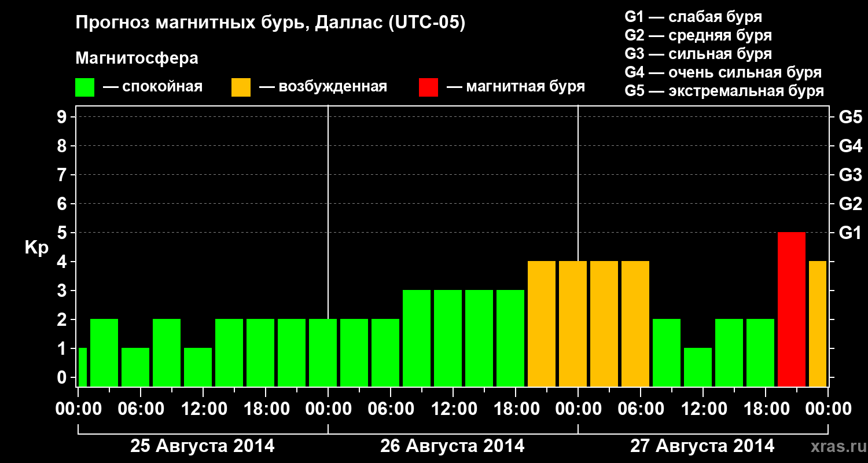Click the red 'магнитная буря' legend swatch
This screenshot has height=463, width=868.
click(x=428, y=87)
